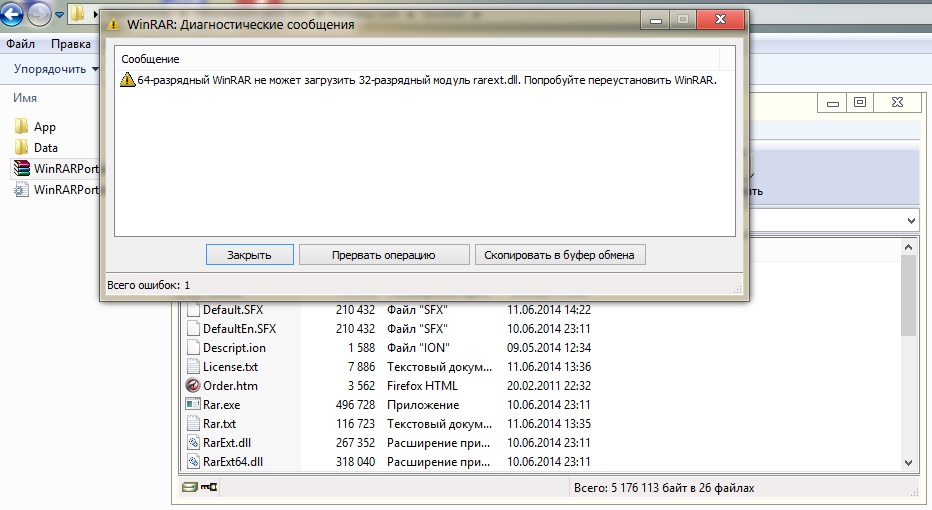Select the WinRARPortable settings file icon

pyautogui.click(x=21, y=190)
